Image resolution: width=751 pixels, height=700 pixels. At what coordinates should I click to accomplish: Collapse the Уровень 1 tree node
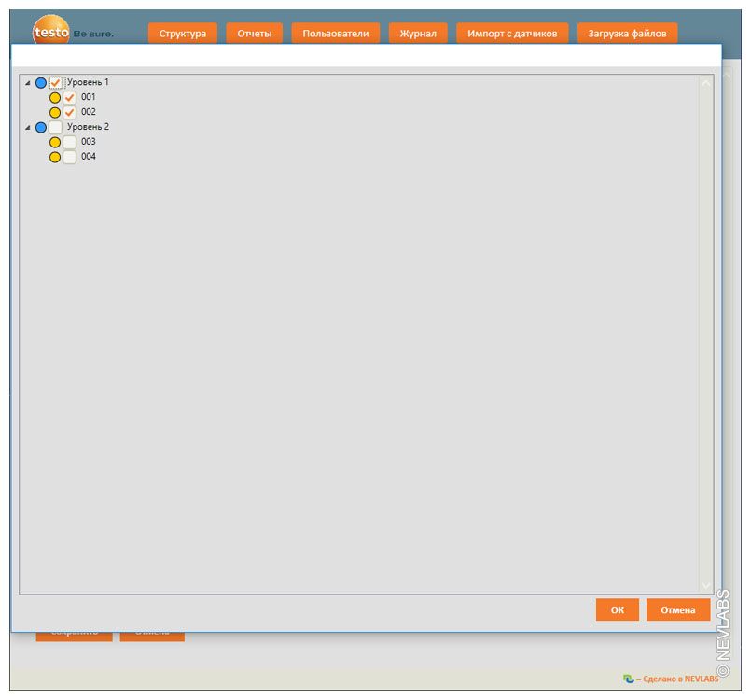pyautogui.click(x=28, y=83)
